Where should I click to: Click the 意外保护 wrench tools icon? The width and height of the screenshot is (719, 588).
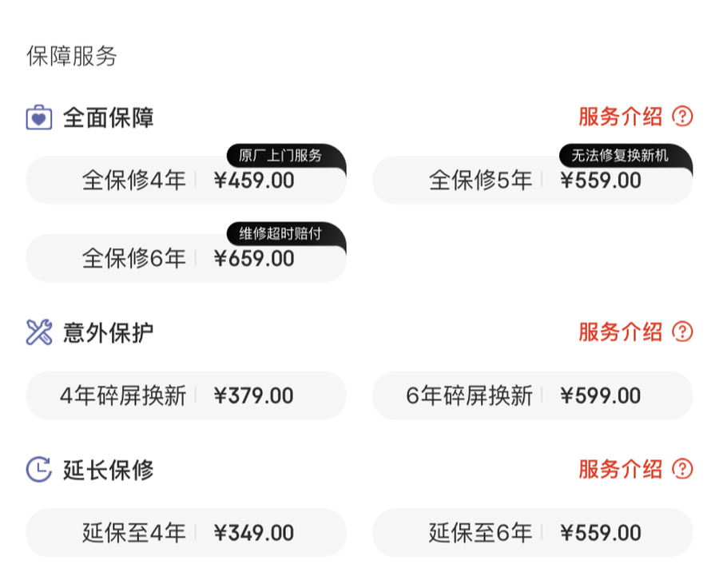click(39, 332)
